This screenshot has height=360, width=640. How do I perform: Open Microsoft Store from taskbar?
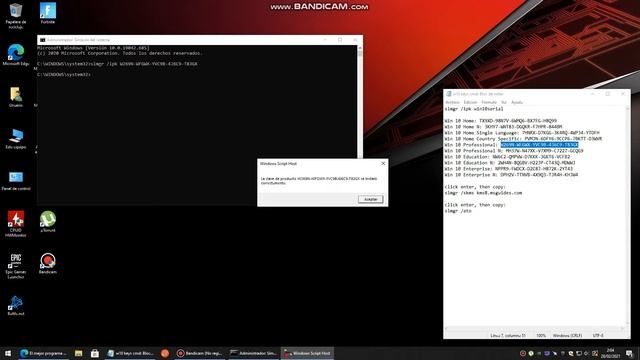click(x=95, y=353)
